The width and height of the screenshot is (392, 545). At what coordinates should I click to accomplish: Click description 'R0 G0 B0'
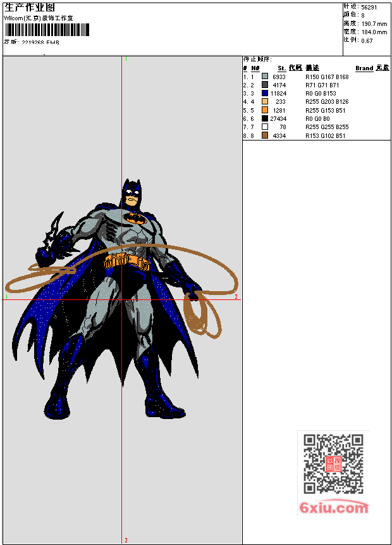(317, 119)
